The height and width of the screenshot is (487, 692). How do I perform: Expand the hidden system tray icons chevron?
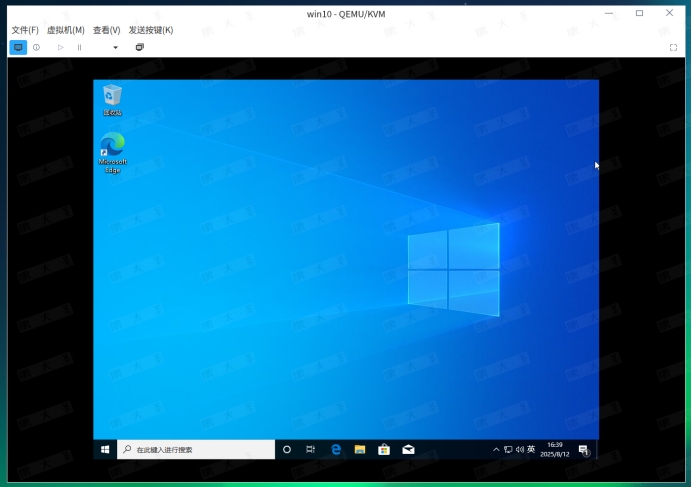[x=497, y=450]
